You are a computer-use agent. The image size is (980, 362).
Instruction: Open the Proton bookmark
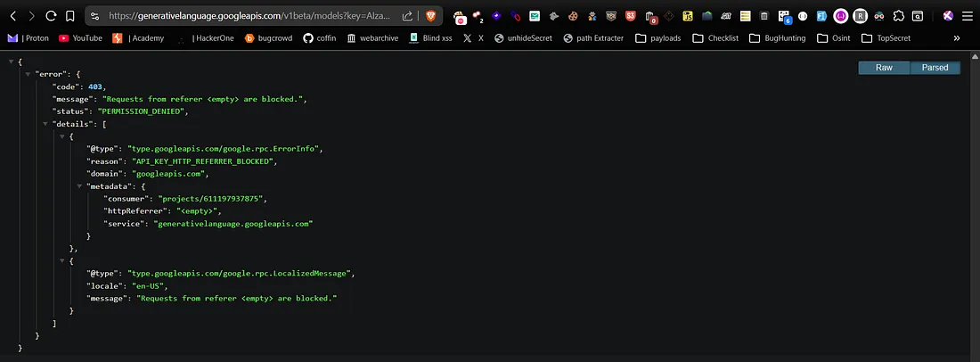coord(29,38)
